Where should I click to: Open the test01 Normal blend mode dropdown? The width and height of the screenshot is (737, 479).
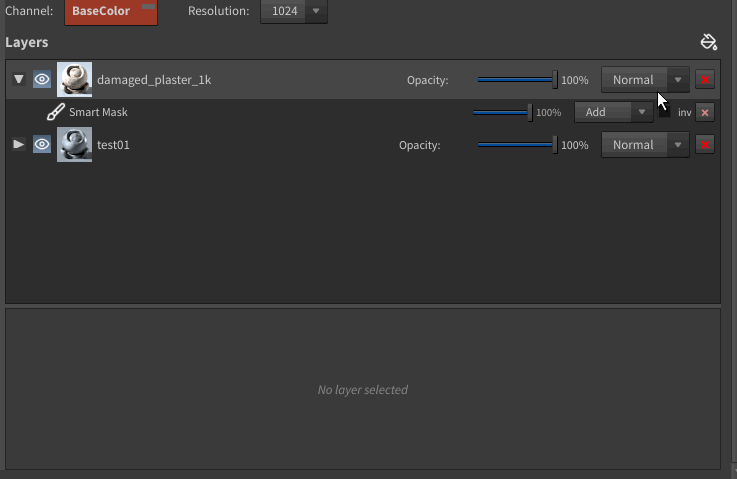tap(645, 145)
